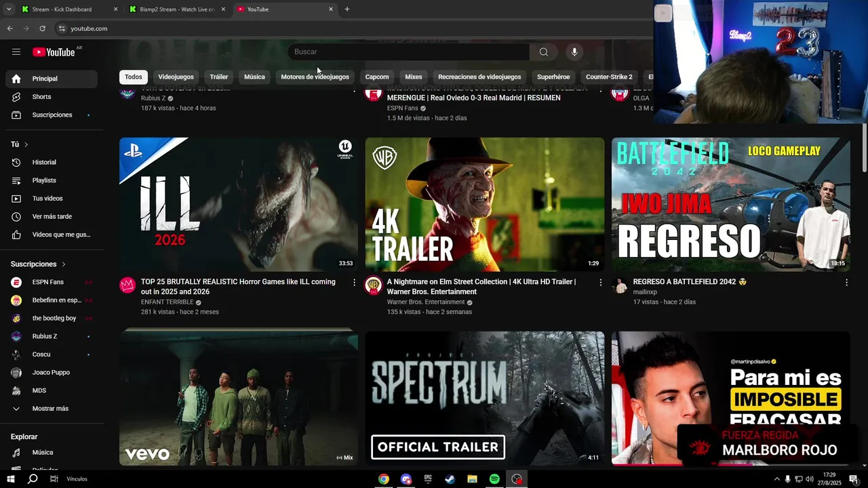The width and height of the screenshot is (868, 488).
Task: Open Ver más tarde in sidebar
Action: pos(52,217)
